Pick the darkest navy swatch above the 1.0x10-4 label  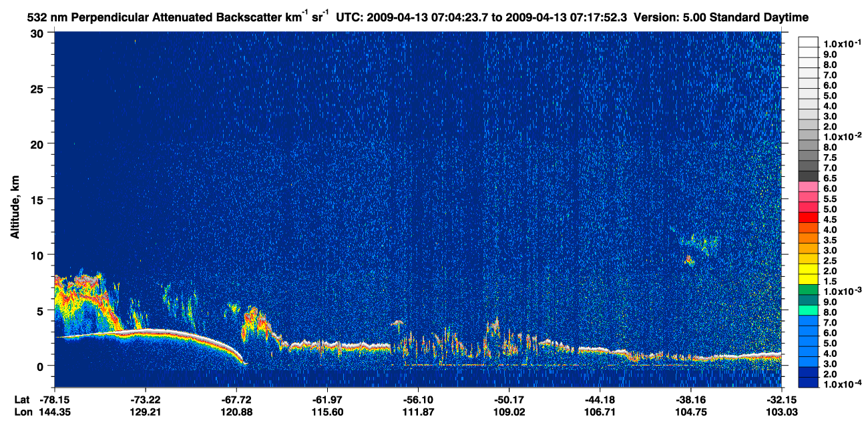(x=809, y=382)
